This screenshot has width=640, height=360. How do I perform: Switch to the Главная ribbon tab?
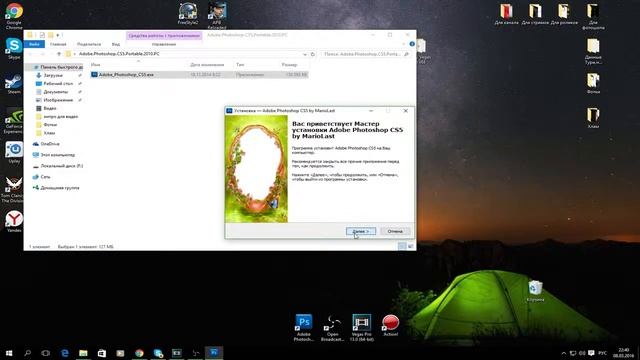point(58,44)
